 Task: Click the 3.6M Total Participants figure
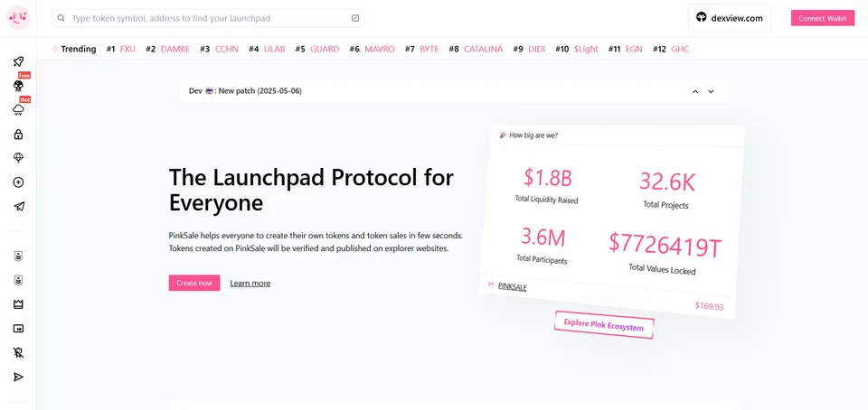coord(543,237)
